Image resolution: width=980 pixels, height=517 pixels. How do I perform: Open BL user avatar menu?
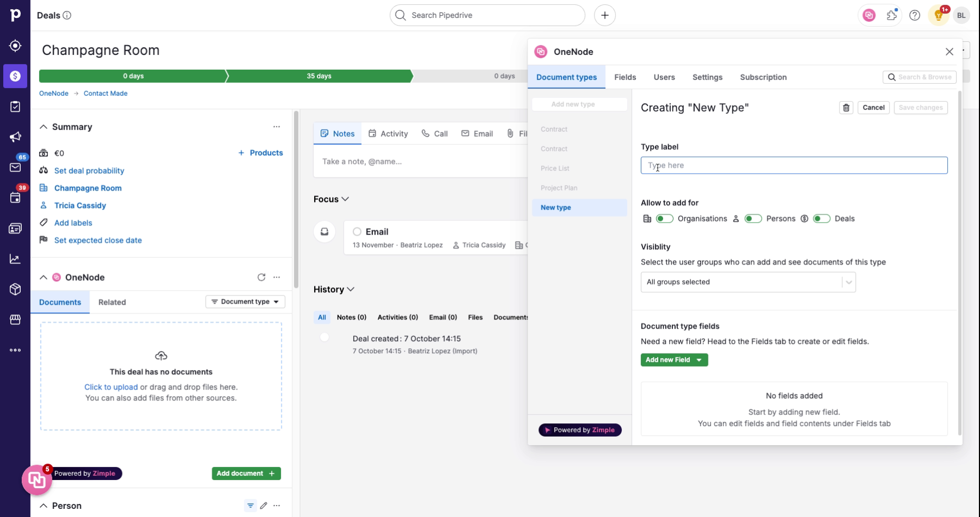pyautogui.click(x=961, y=15)
